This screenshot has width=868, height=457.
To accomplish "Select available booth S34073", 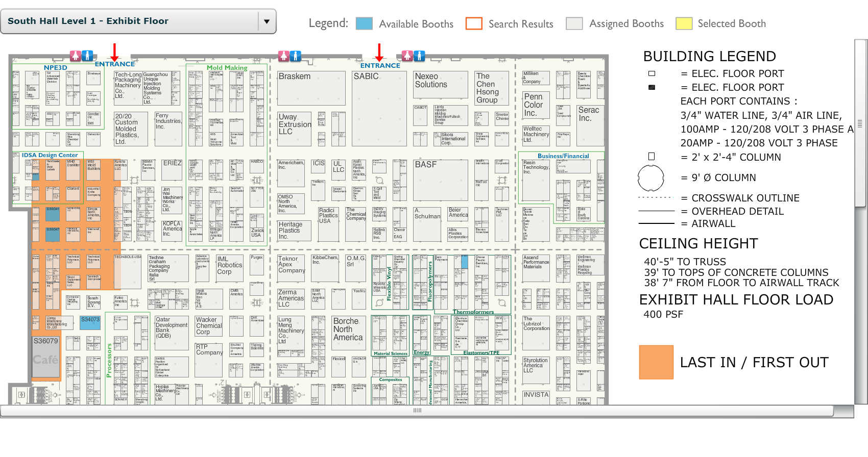I will [x=90, y=322].
